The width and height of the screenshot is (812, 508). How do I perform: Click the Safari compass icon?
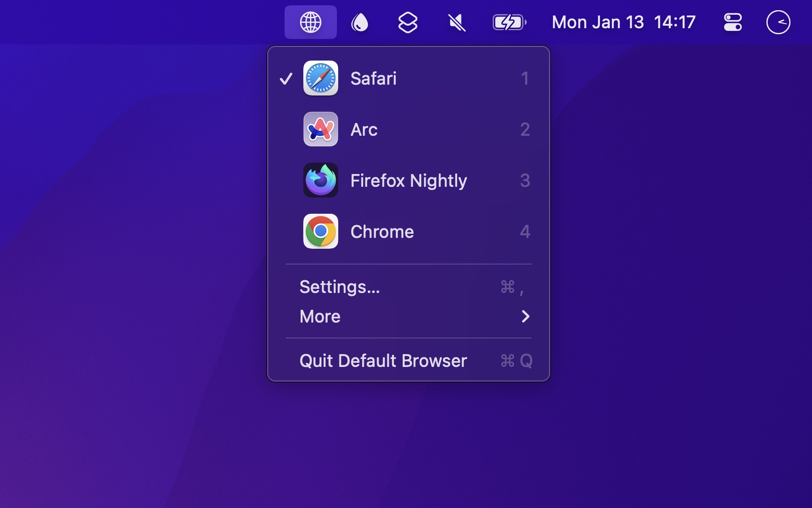[321, 78]
